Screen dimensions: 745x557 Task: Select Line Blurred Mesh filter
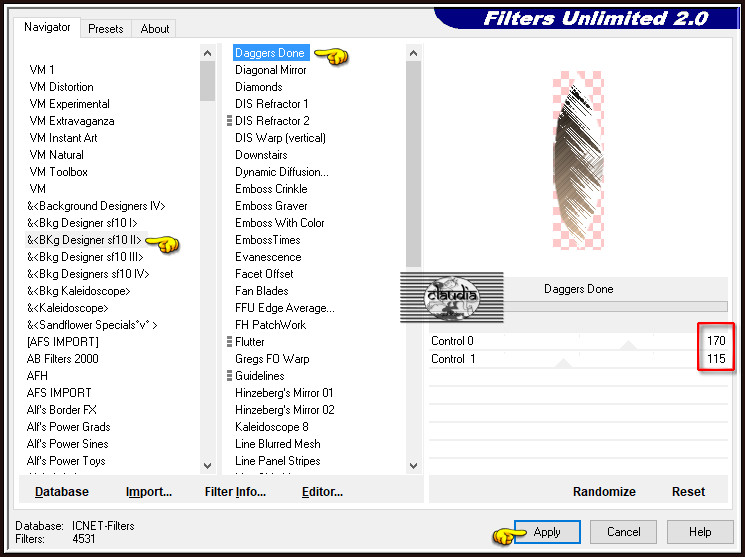[277, 444]
